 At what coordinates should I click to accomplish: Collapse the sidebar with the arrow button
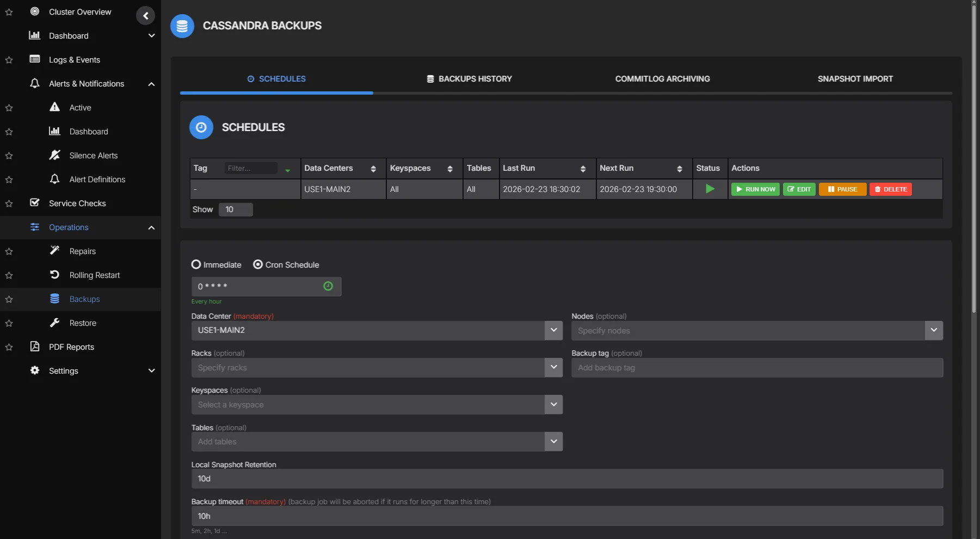pyautogui.click(x=145, y=16)
